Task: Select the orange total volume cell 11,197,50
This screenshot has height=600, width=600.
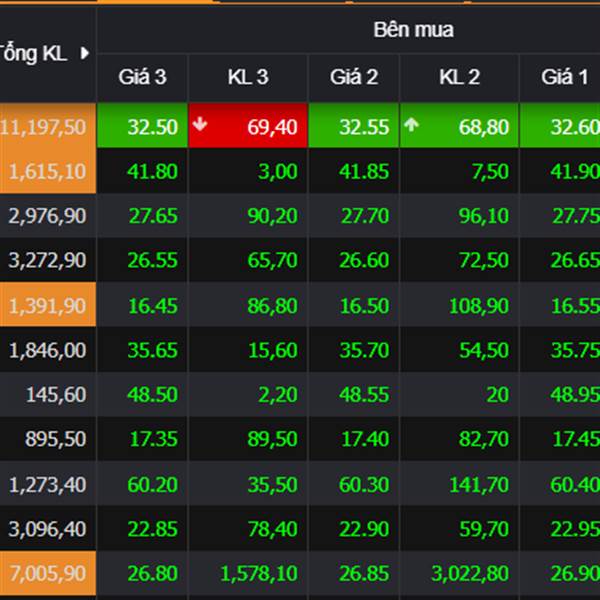Action: tap(46, 127)
